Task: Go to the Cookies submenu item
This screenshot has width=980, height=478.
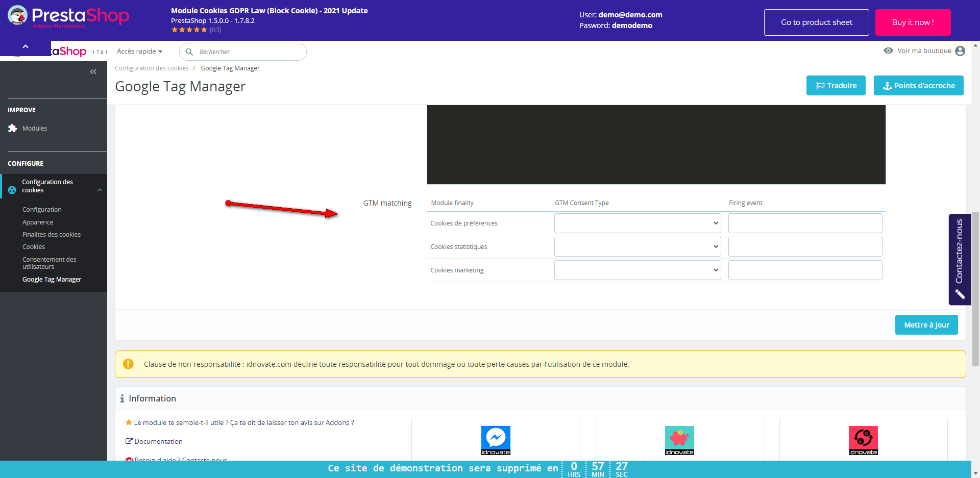Action: (34, 247)
